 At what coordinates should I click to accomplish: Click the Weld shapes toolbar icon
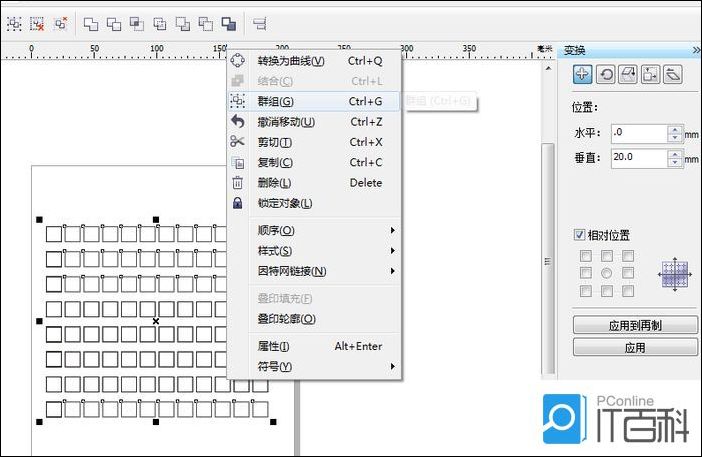pos(91,22)
